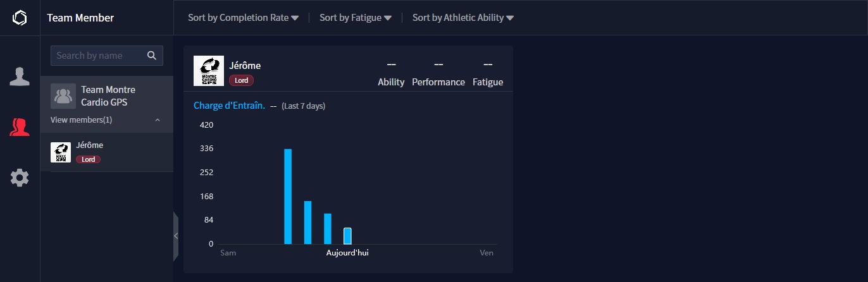Image resolution: width=868 pixels, height=282 pixels.
Task: Click the Lord badge in member card
Action: [241, 80]
